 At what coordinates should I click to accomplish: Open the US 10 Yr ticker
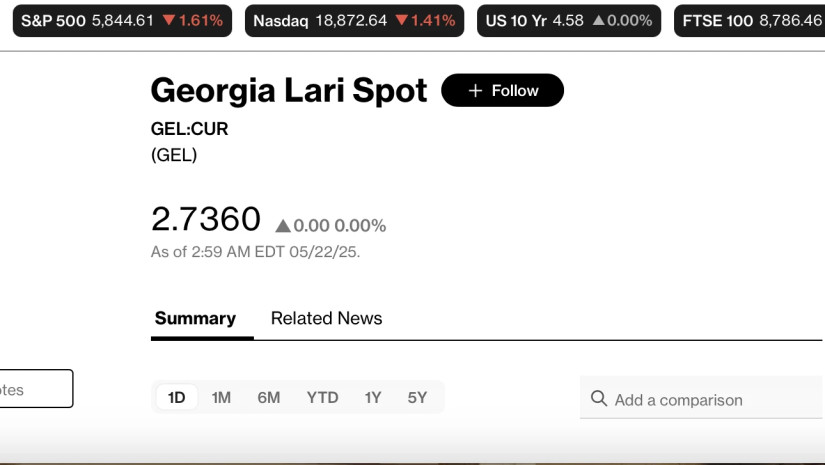coord(568,20)
